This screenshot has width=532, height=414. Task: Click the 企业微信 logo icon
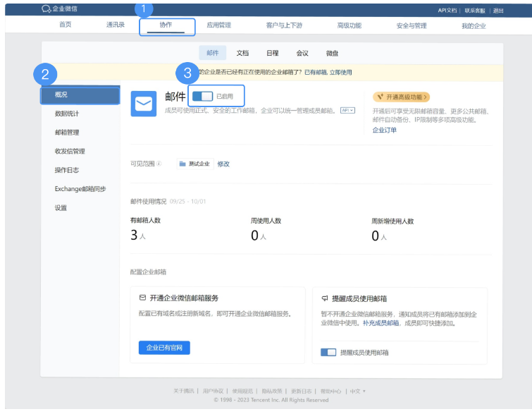pos(47,9)
